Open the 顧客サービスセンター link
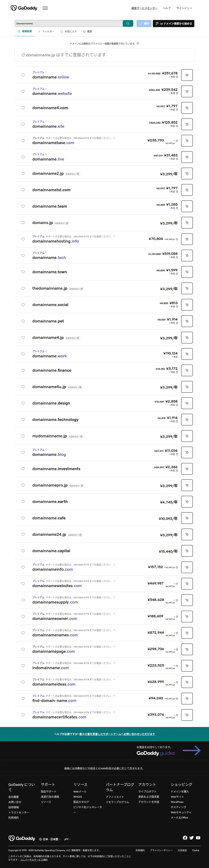 [x=145, y=8]
